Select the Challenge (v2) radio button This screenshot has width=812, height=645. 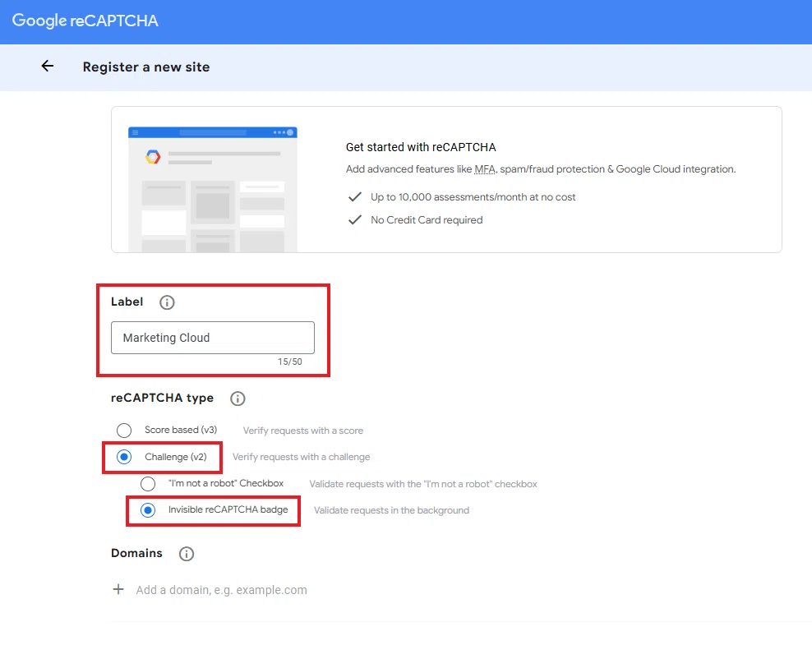[x=124, y=457]
